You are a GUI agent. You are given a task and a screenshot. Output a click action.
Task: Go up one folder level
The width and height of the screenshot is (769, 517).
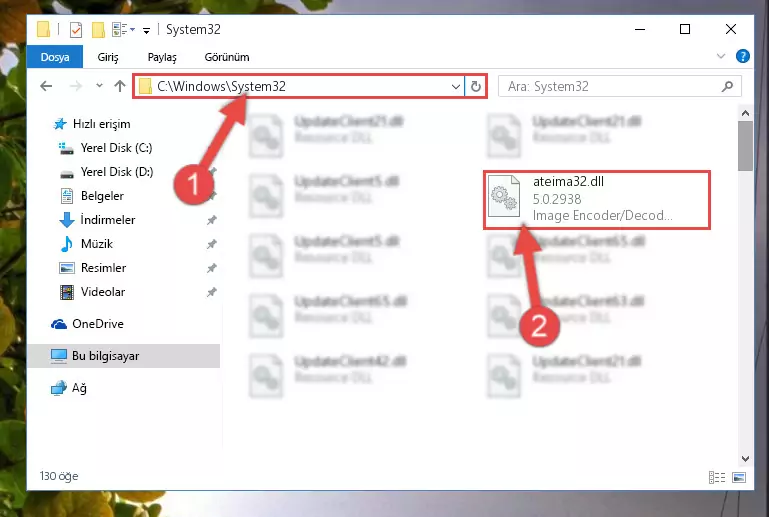120,86
